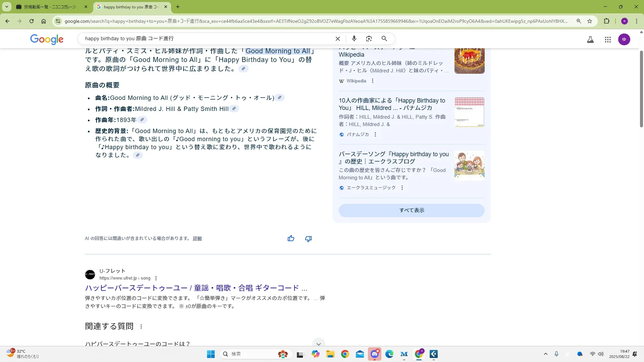Open the Google apps grid
The height and width of the screenshot is (362, 644).
pos(607,40)
